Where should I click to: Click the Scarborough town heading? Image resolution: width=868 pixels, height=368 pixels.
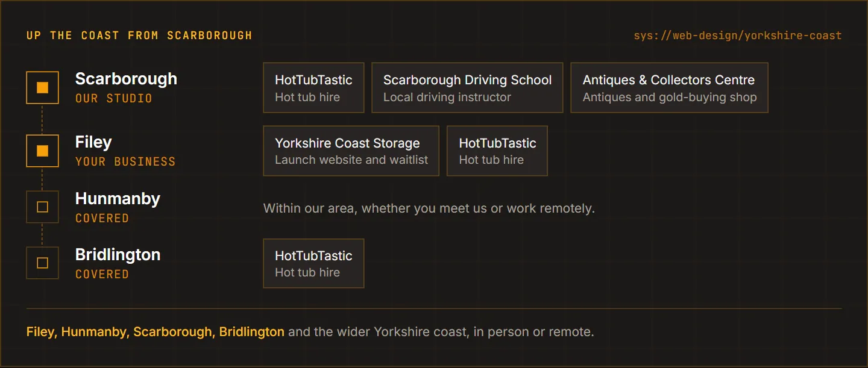tap(126, 79)
